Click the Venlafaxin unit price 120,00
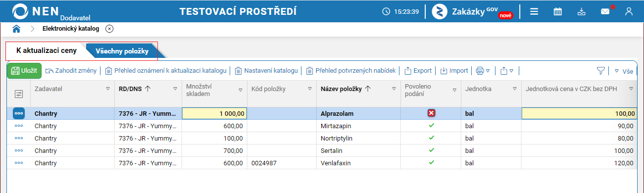The image size is (644, 193). 624,163
